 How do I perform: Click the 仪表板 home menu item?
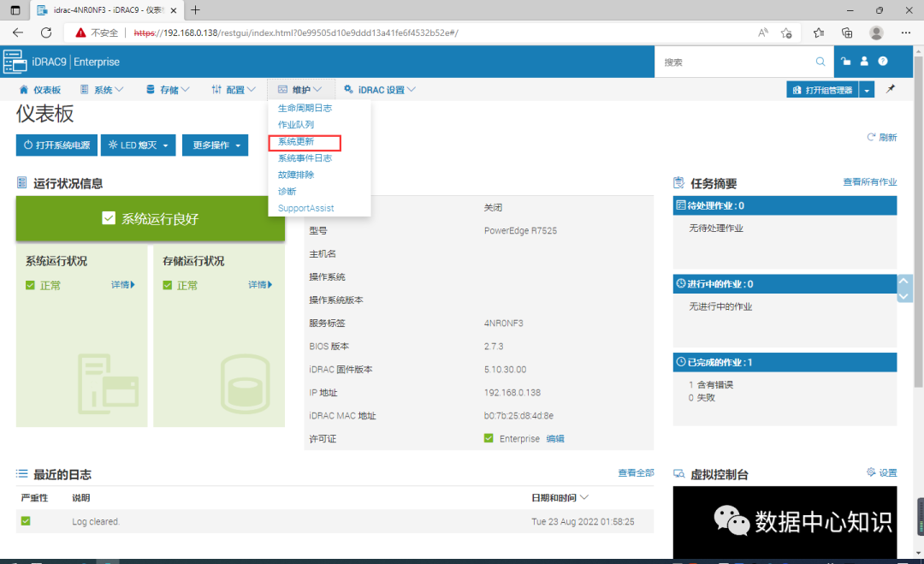click(x=40, y=90)
